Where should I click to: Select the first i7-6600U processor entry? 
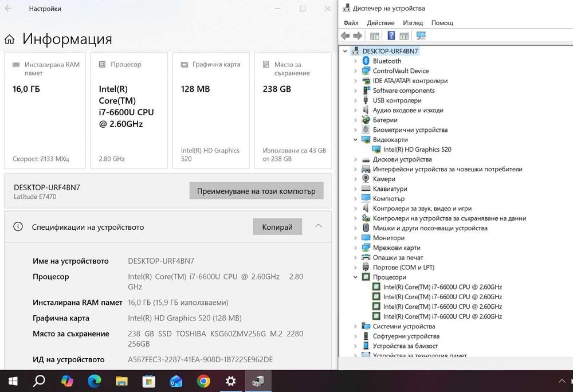click(442, 287)
